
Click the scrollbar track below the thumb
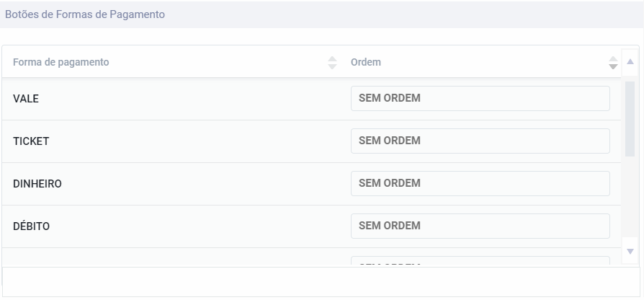(630, 202)
